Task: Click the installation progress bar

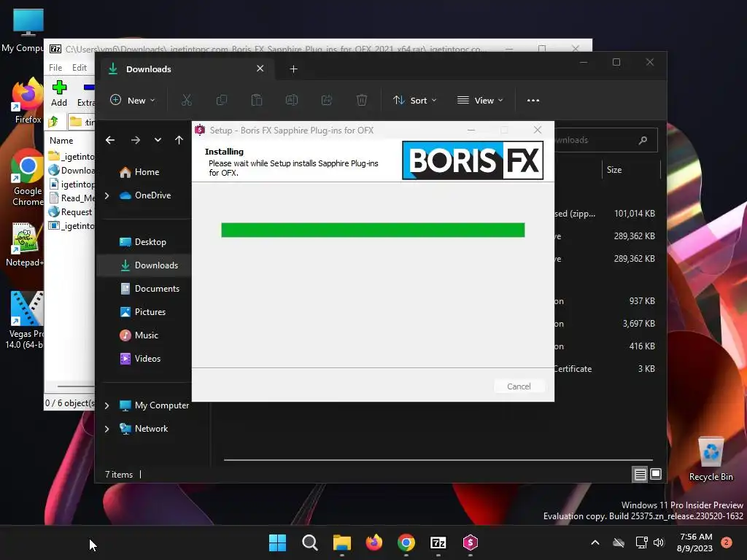Action: [x=373, y=230]
